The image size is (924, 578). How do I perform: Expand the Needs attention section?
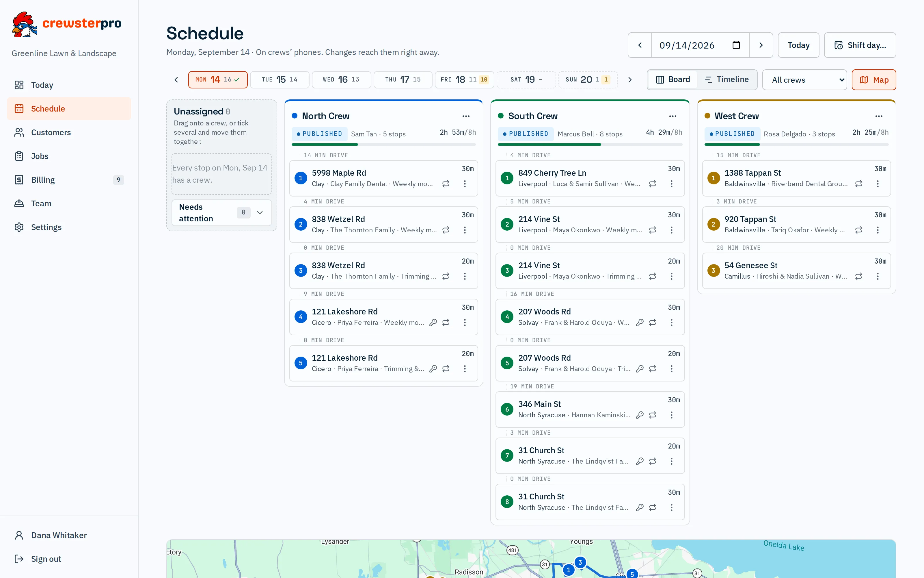pos(221,212)
